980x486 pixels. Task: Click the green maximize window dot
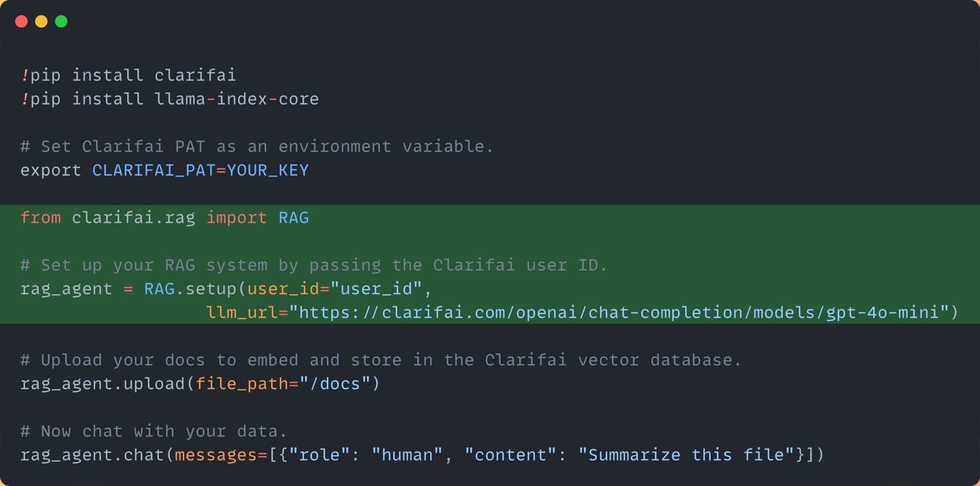click(61, 22)
